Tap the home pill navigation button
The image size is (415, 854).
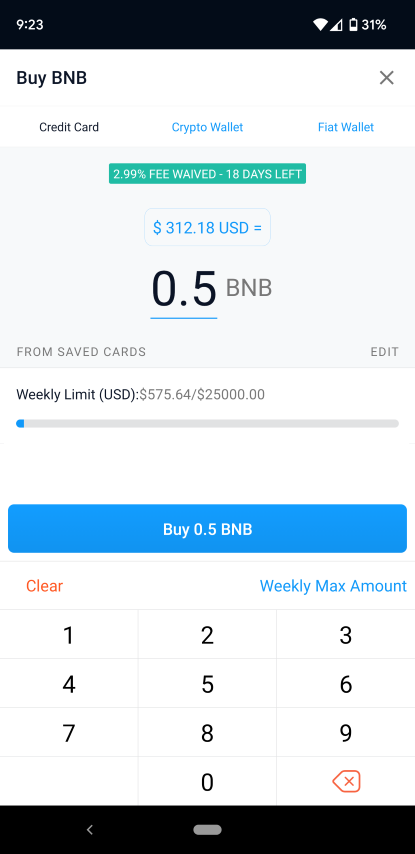pyautogui.click(x=208, y=829)
